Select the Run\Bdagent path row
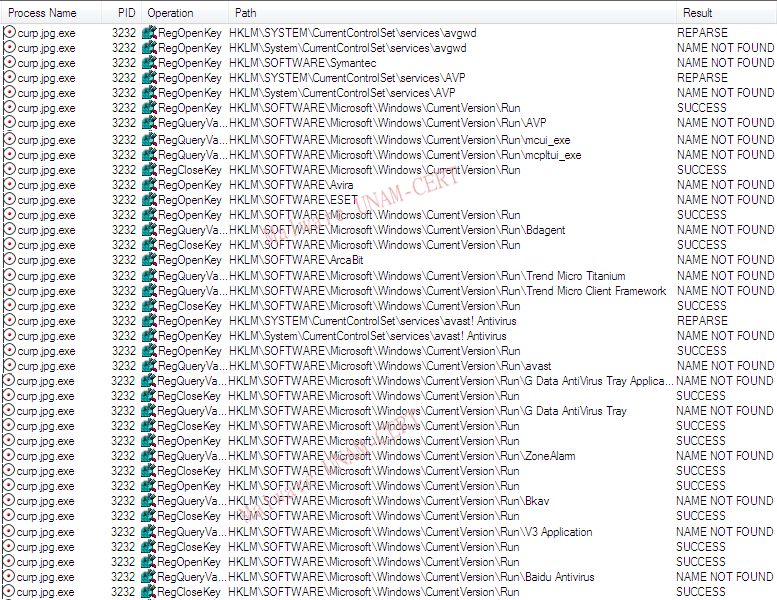This screenshot has width=777, height=600. (x=397, y=230)
